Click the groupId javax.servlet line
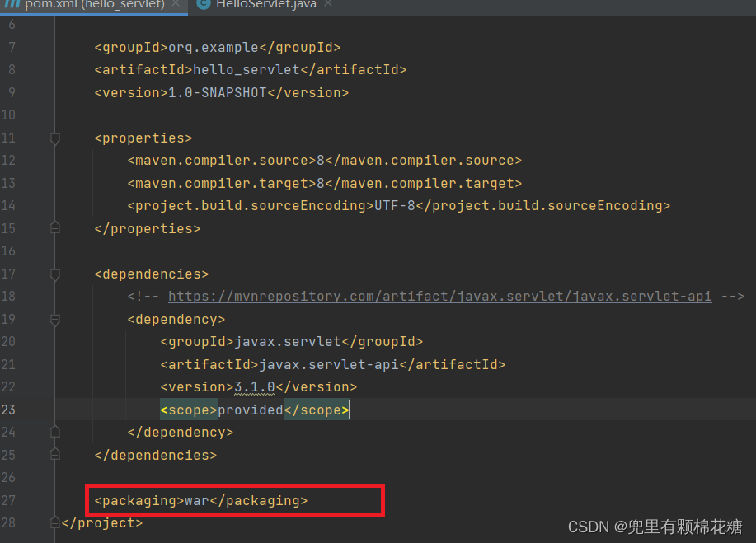 coord(291,342)
